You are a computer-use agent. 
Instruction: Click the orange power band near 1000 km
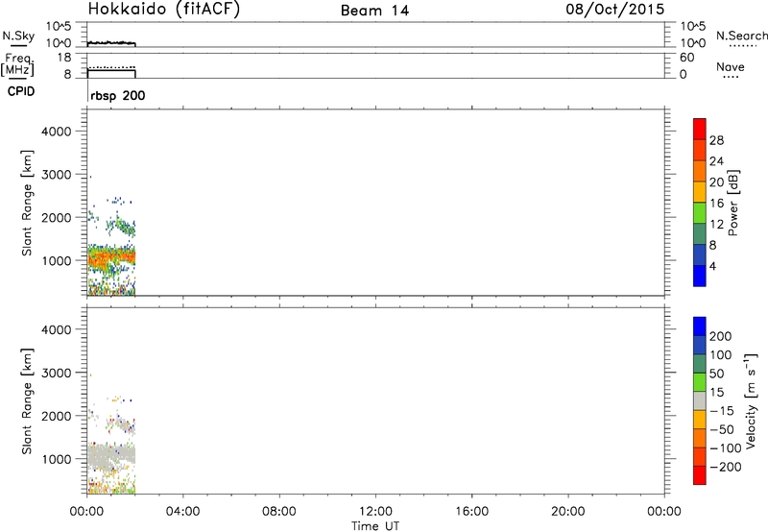coord(111,256)
